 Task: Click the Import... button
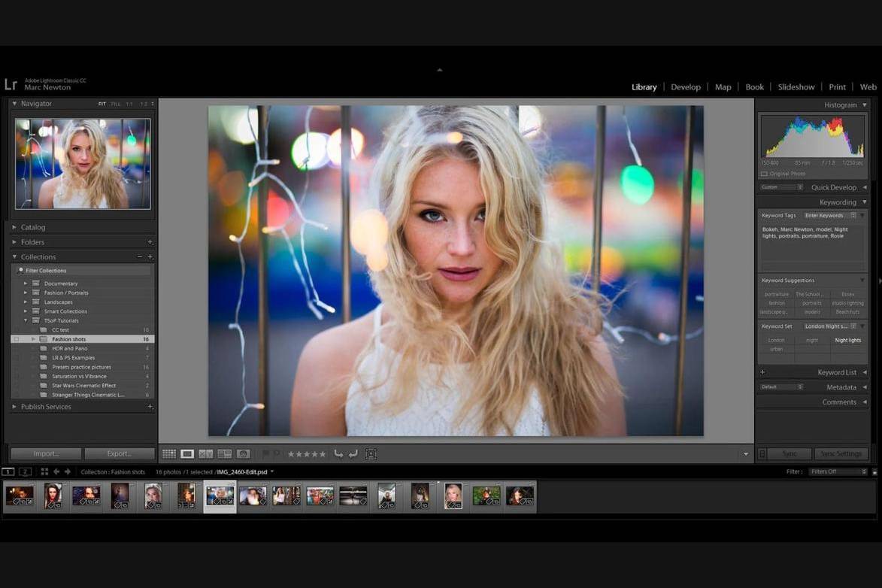click(46, 453)
